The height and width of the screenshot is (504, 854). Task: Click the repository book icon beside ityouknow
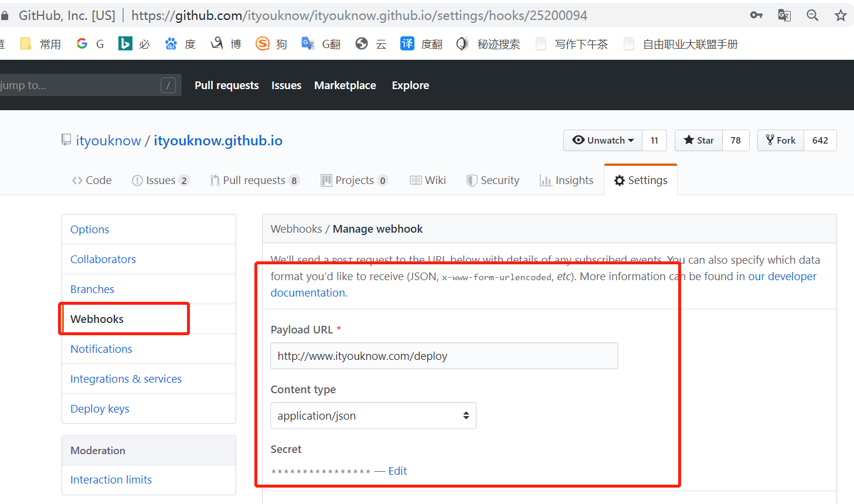(x=66, y=140)
